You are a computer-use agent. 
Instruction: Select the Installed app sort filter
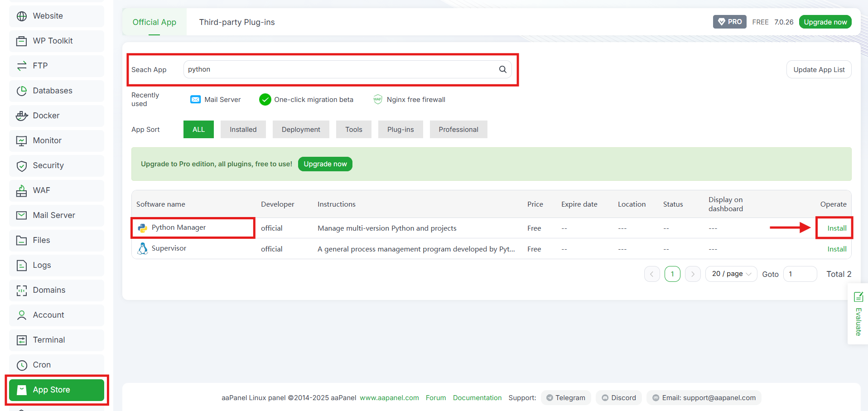pyautogui.click(x=243, y=130)
